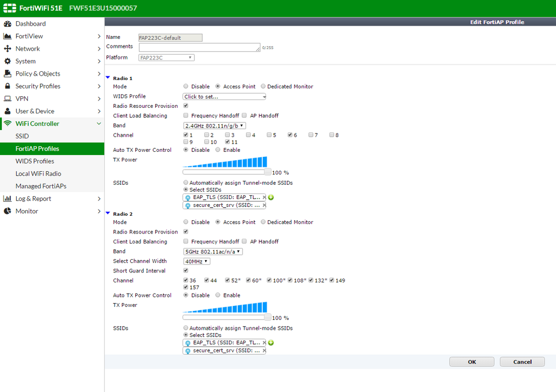
Task: Remove secure_cert_srv SSID from Radio 1
Action: point(264,205)
